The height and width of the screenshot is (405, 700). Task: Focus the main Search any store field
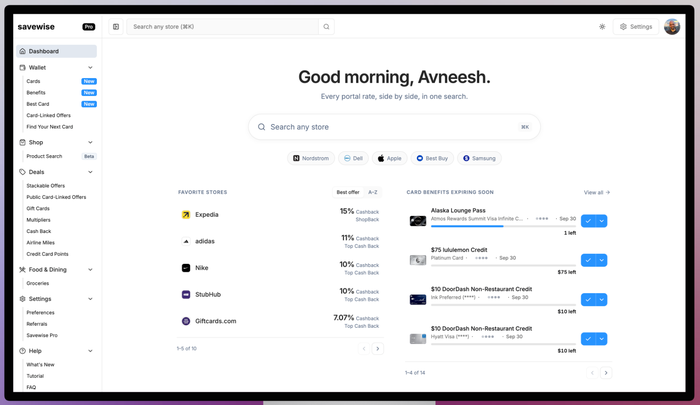[x=394, y=127]
